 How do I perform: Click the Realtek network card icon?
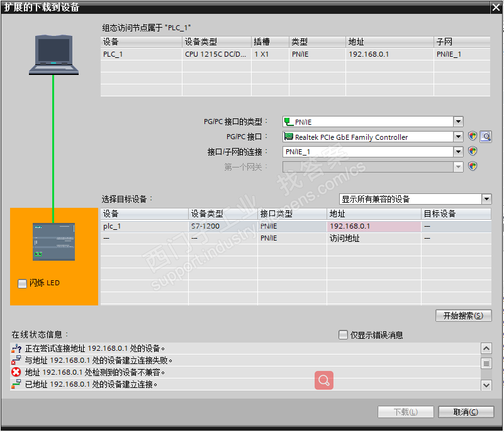(289, 137)
